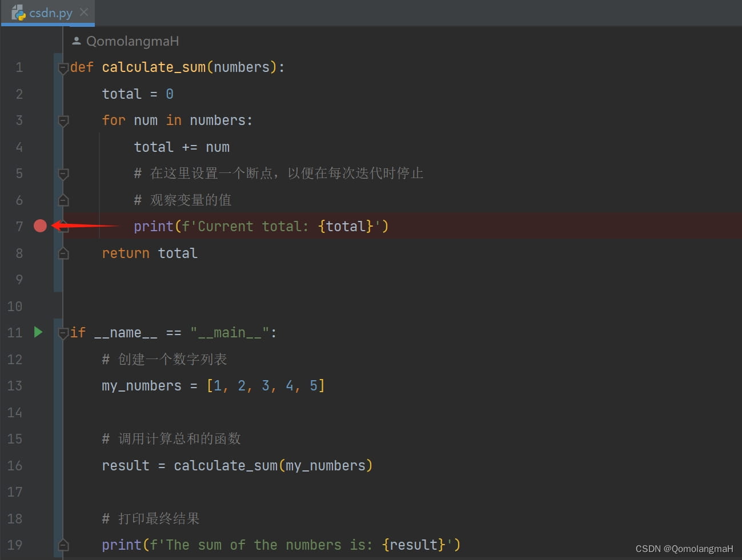Click the fold end marker on line 8
Screen dimensions: 742x560
tap(63, 253)
